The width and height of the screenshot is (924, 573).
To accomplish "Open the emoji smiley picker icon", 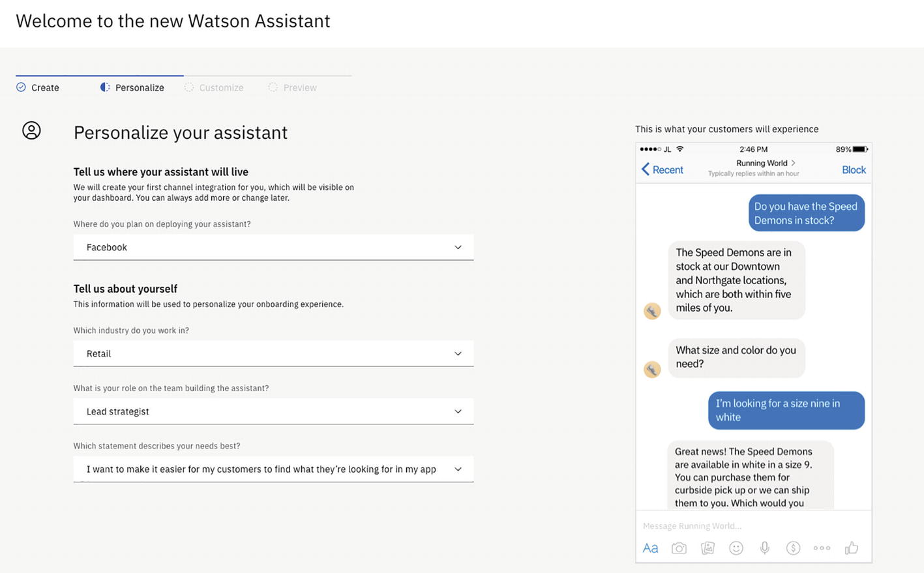I will pos(736,548).
